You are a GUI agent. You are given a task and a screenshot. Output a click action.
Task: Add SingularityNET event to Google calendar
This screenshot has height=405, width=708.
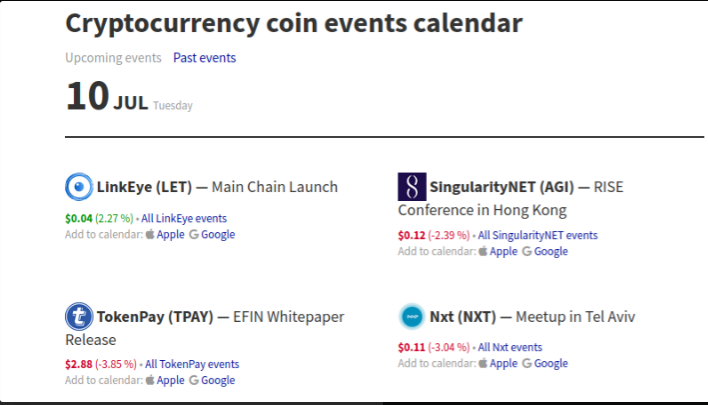(550, 251)
